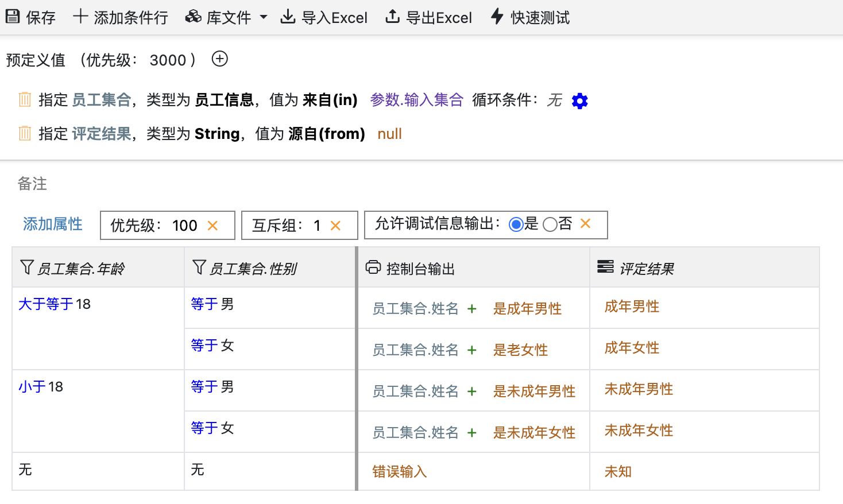Open the 来自(in) source type selector
This screenshot has height=504, width=843.
(330, 100)
